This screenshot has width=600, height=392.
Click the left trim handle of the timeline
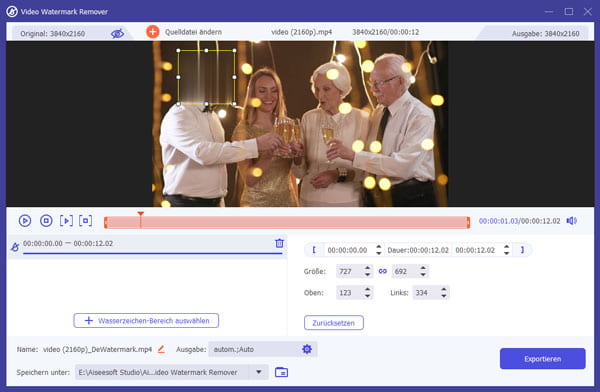click(x=106, y=222)
